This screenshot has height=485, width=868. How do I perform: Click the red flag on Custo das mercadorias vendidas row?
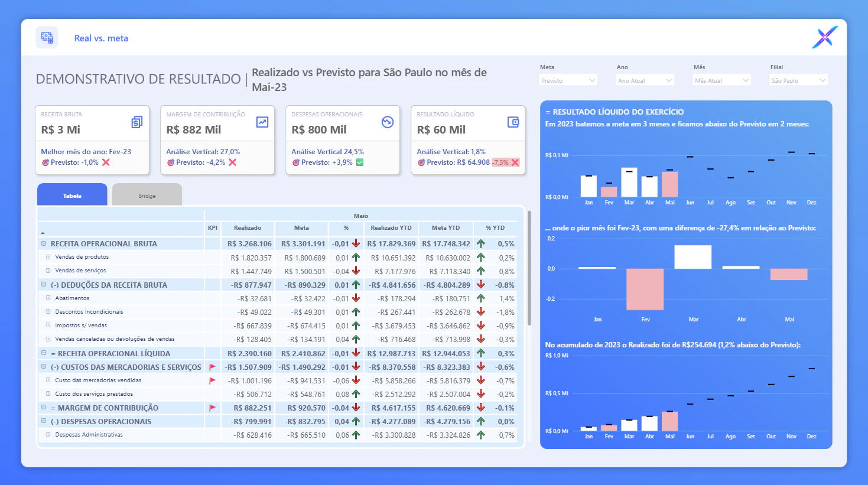tap(212, 381)
